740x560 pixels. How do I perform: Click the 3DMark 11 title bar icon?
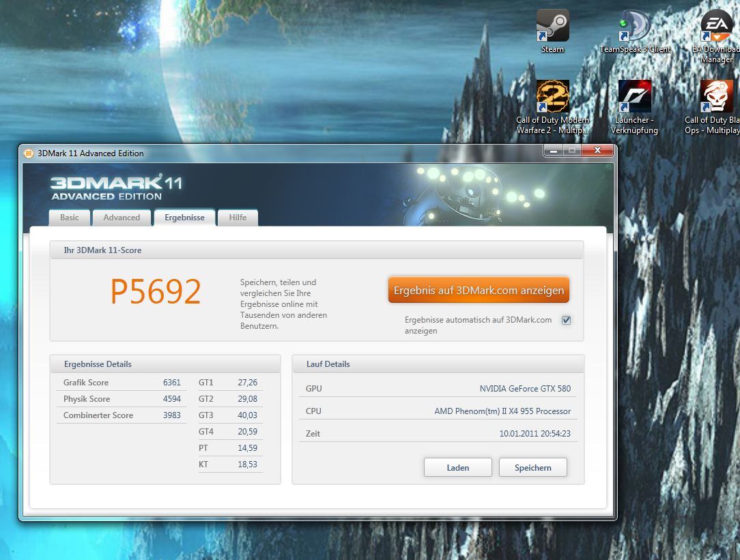tap(28, 153)
